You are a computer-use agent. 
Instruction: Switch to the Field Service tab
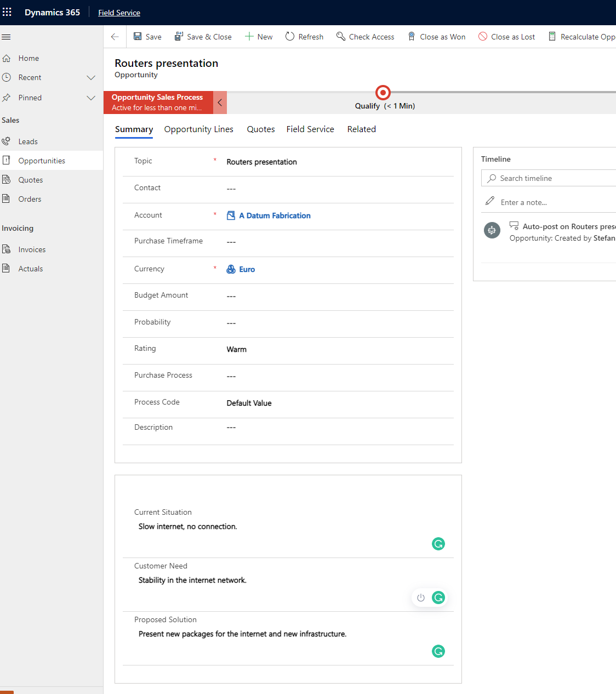310,129
